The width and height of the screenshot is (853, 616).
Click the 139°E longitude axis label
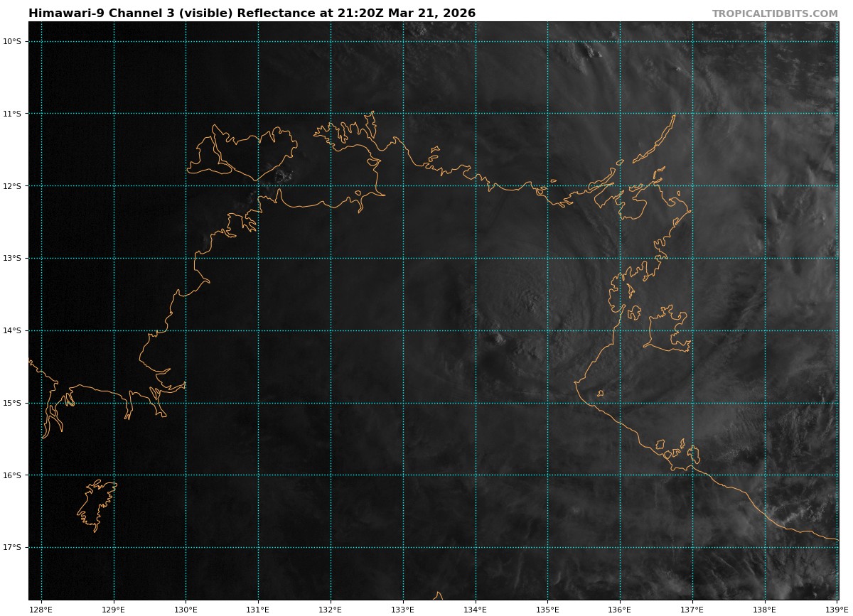click(837, 609)
